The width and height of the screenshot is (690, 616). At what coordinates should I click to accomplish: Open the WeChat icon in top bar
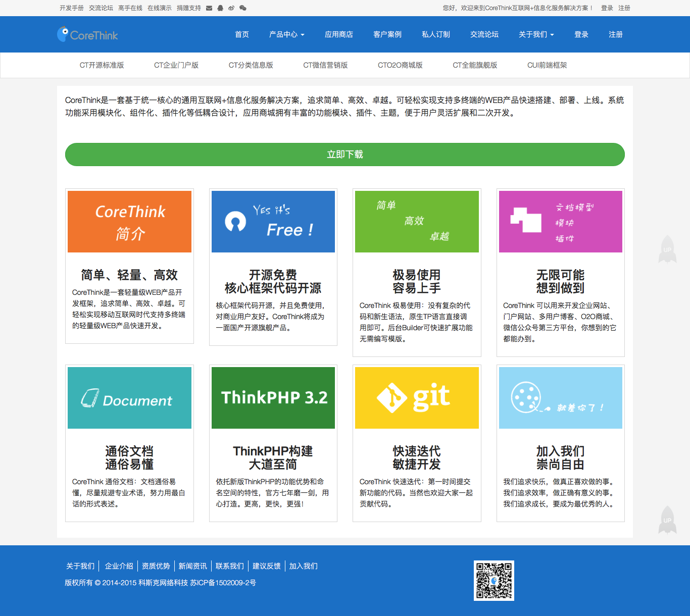point(243,8)
